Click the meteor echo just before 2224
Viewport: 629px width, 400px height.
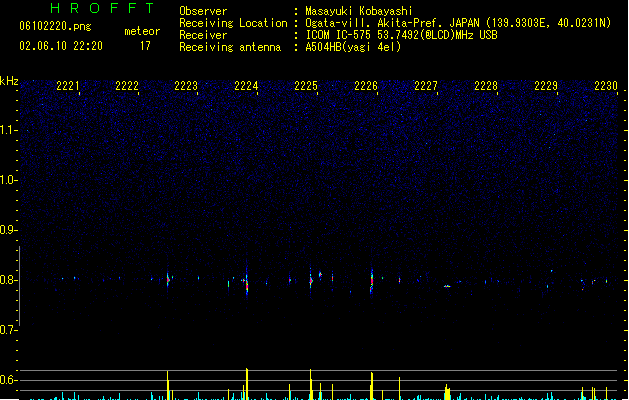(x=246, y=283)
